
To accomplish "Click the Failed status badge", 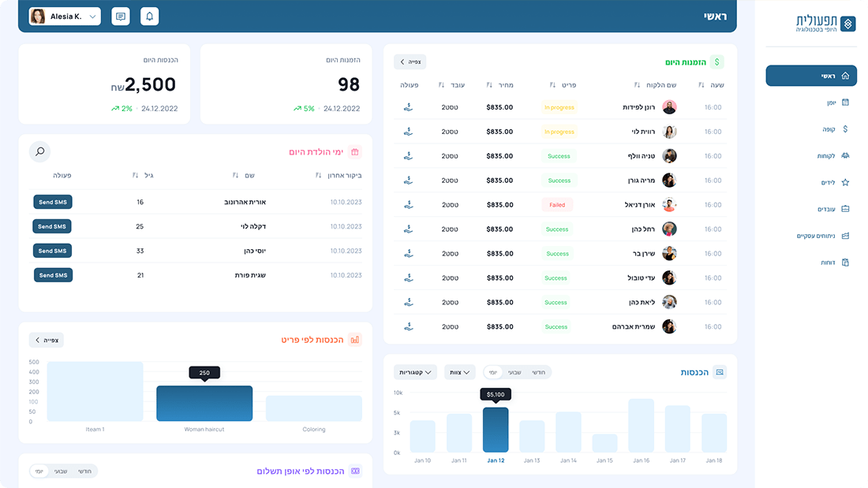I will click(x=557, y=205).
